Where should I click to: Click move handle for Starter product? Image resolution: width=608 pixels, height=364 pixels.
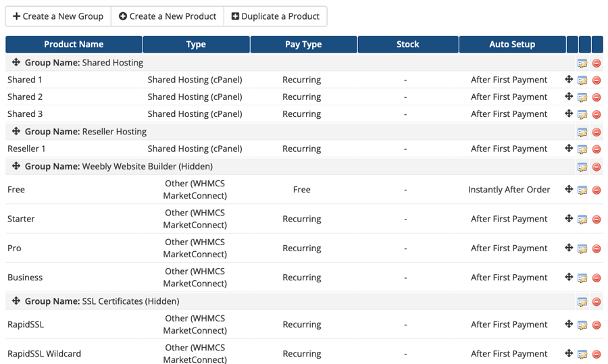569,218
